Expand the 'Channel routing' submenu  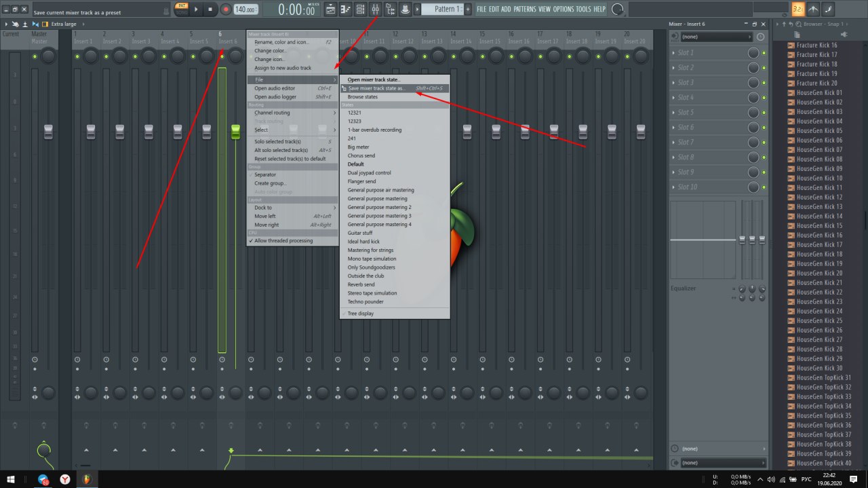point(292,113)
